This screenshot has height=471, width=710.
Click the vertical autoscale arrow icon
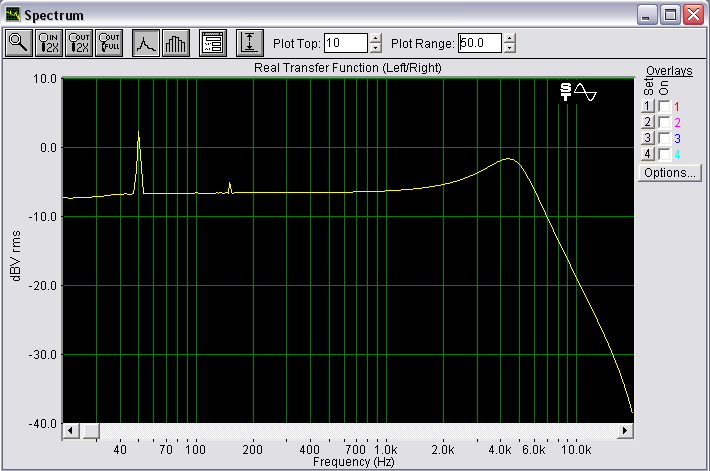coord(249,43)
